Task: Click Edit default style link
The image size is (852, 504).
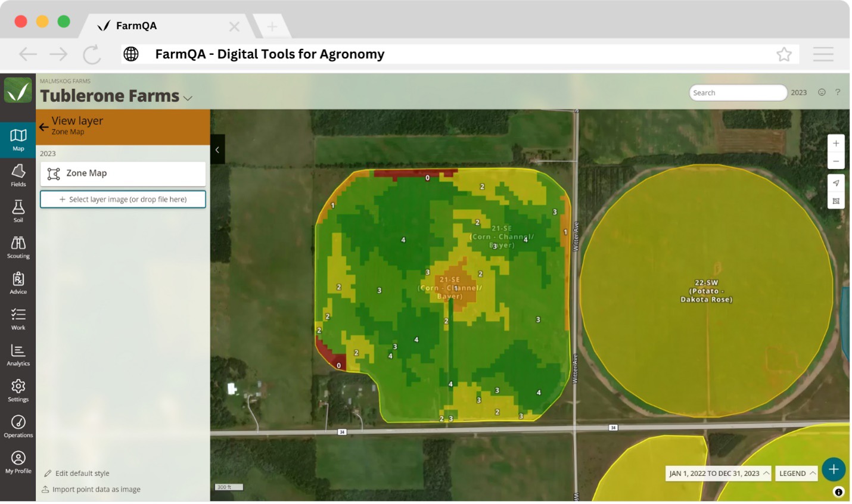Action: tap(82, 474)
